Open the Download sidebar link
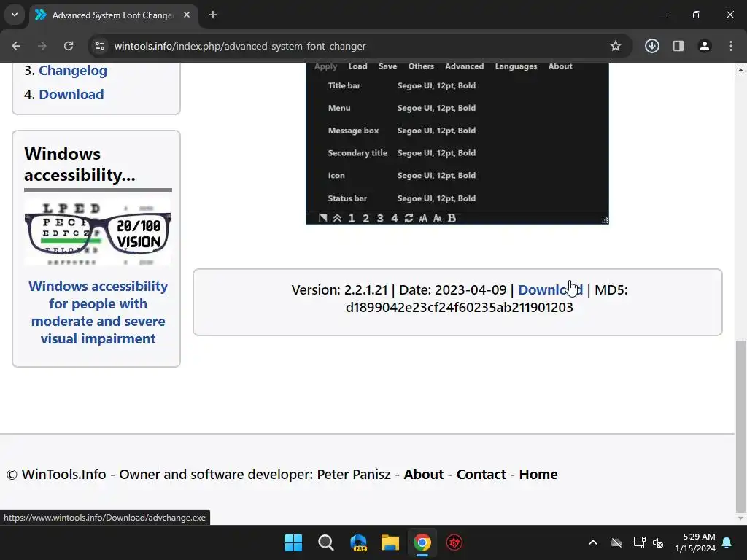The image size is (747, 560). (x=71, y=94)
